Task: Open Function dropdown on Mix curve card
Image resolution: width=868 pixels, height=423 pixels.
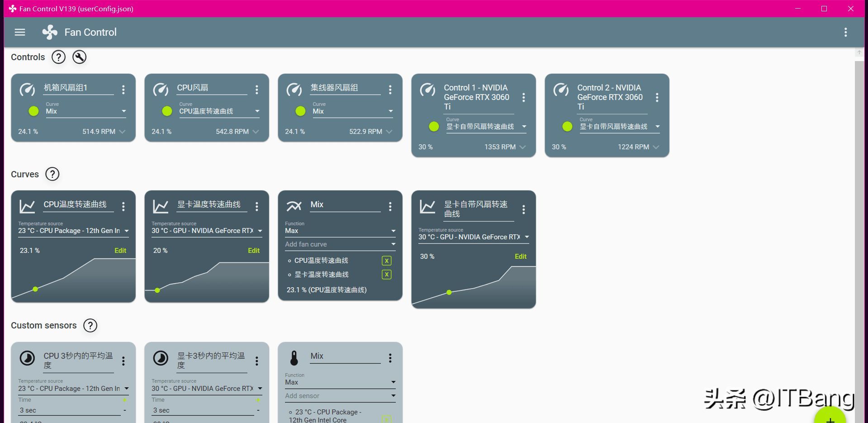Action: point(340,229)
